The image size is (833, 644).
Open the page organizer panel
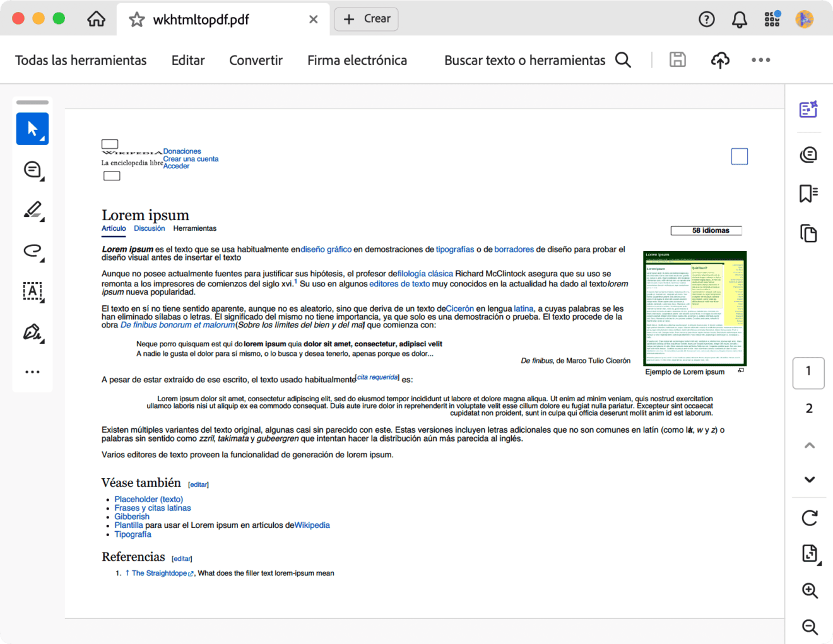808,233
